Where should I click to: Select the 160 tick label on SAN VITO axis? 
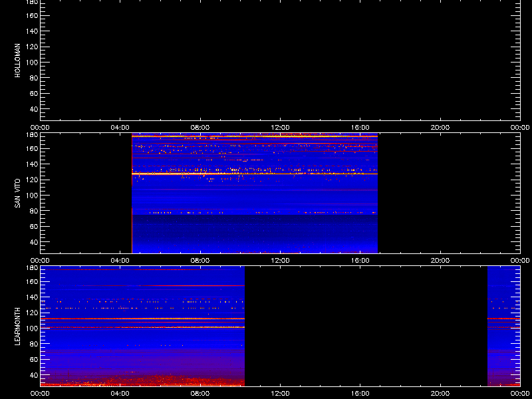tap(32, 148)
